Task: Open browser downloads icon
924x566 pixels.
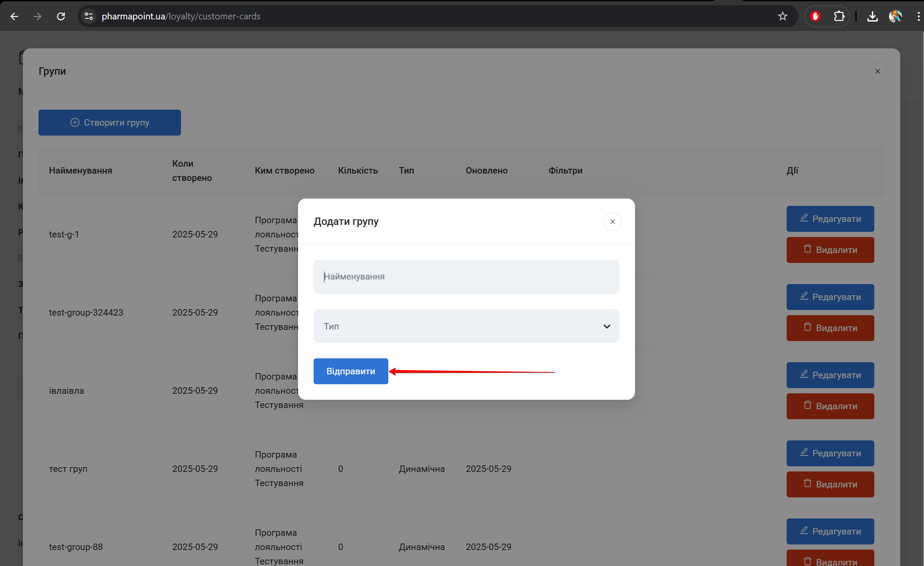Action: (x=872, y=16)
